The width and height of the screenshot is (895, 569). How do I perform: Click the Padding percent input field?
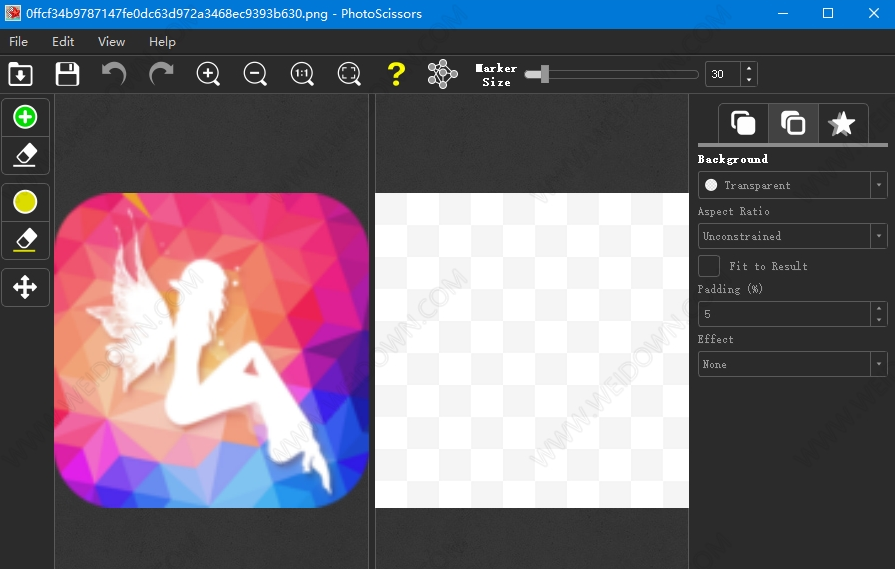click(783, 314)
